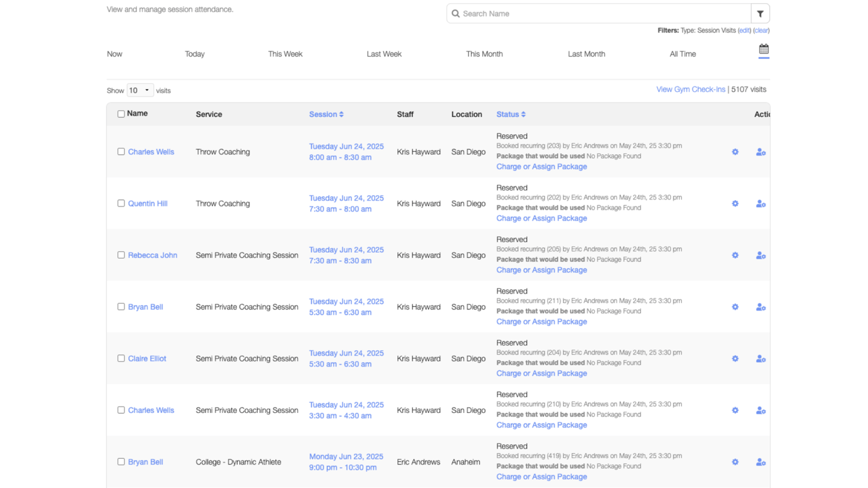Open View Gym Check-Ins link
Image resolution: width=868 pixels, height=488 pixels.
pyautogui.click(x=691, y=89)
